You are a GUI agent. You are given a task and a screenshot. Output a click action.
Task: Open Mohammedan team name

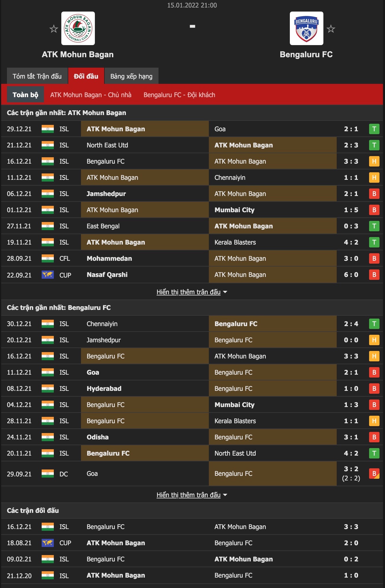click(x=109, y=258)
